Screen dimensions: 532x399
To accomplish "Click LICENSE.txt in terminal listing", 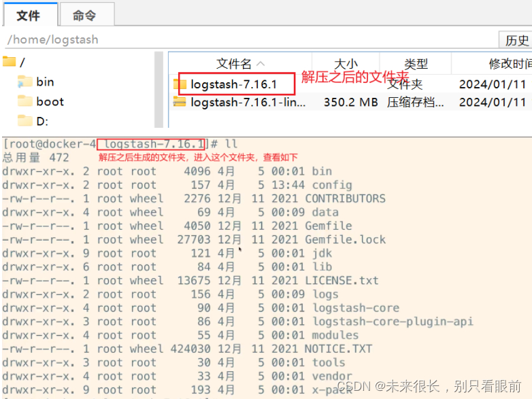I will tap(342, 281).
